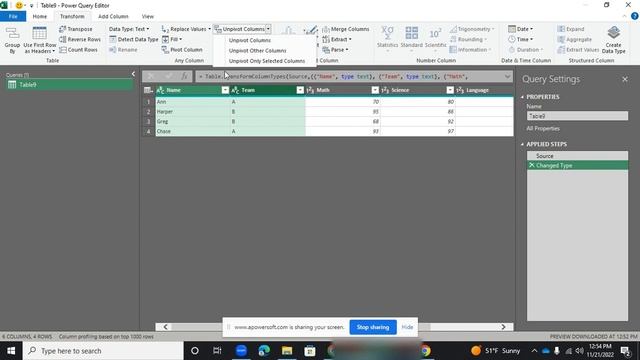Image resolution: width=640 pixels, height=360 pixels.
Task: Choose Unpivot Only Selected Columns
Action: point(267,61)
